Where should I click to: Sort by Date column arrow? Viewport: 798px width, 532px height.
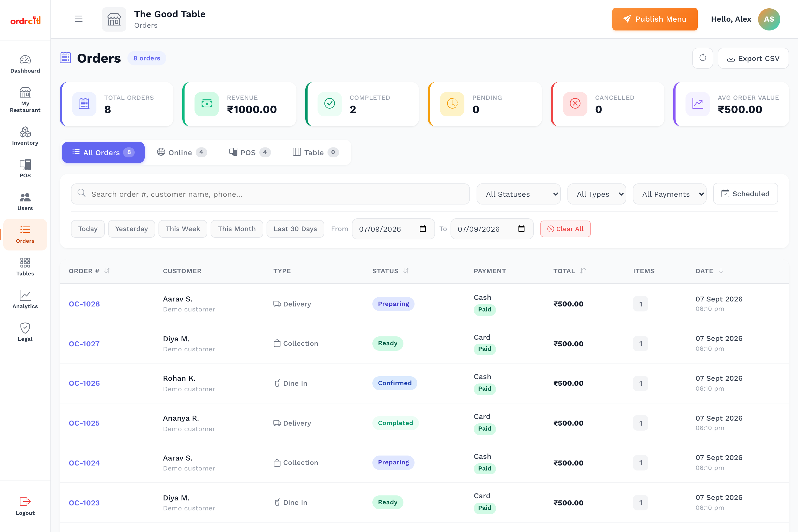(x=721, y=271)
